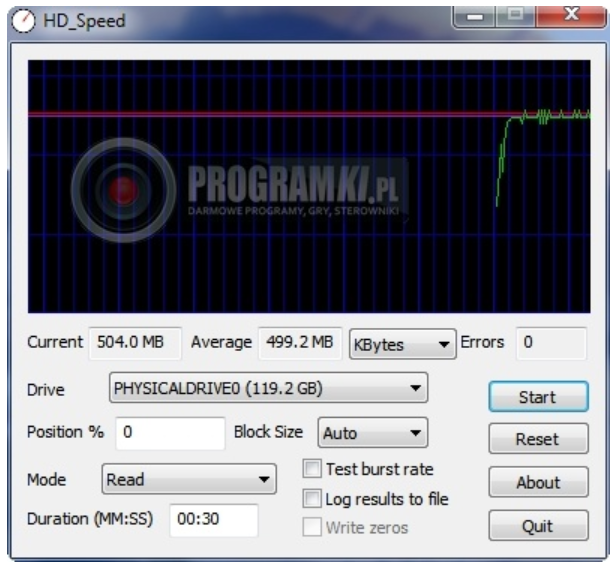Open the KBytes units dropdown
The width and height of the screenshot is (615, 568).
pyautogui.click(x=403, y=344)
